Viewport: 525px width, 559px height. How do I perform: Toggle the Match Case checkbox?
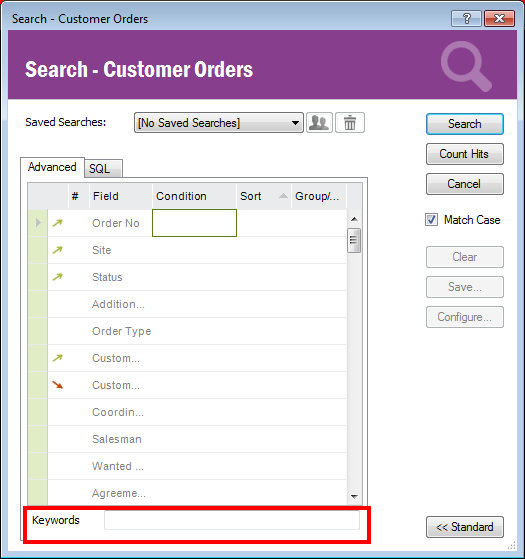pyautogui.click(x=431, y=220)
